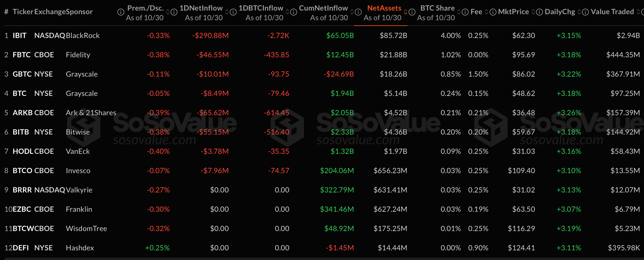Click the info icon before MktPrice header
This screenshot has width=644, height=260.
493,12
